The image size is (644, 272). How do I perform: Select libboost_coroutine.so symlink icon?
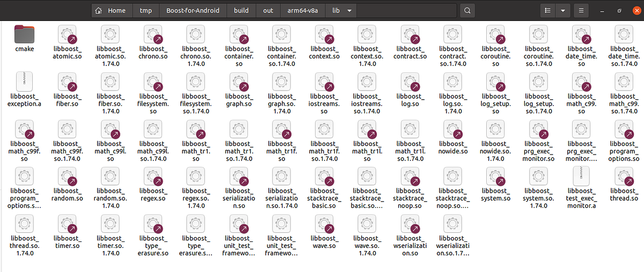pyautogui.click(x=496, y=34)
